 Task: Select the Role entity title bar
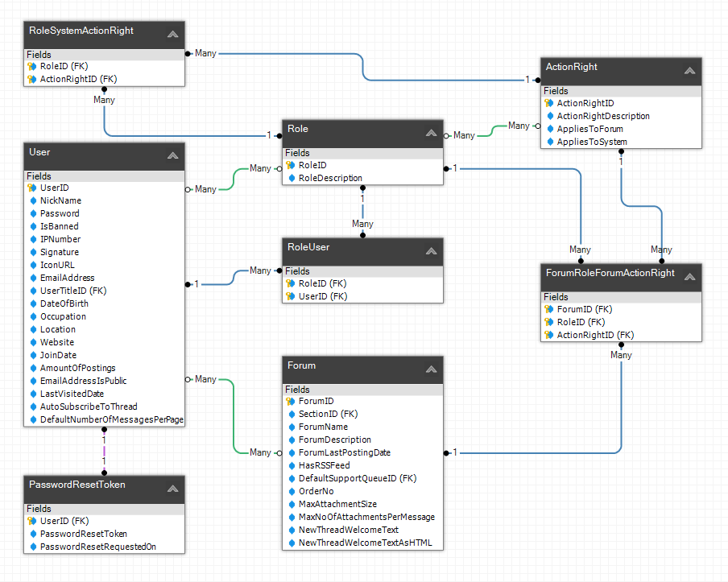pyautogui.click(x=362, y=134)
